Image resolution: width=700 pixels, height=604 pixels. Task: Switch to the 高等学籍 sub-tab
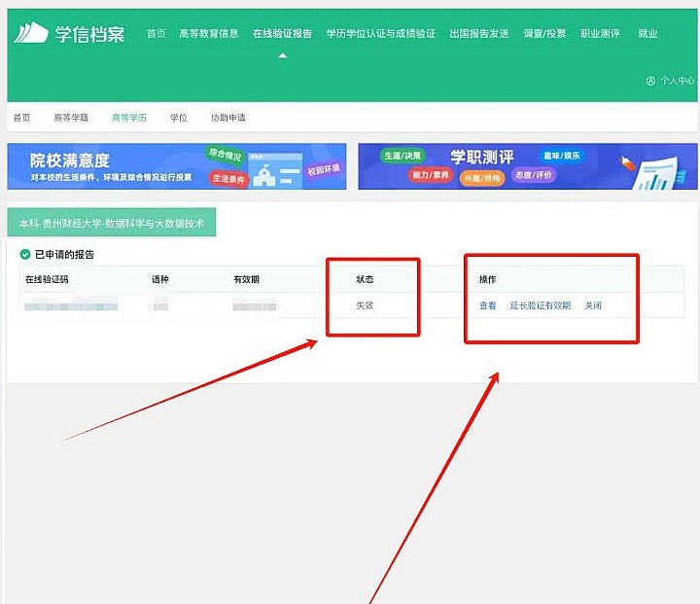[71, 118]
